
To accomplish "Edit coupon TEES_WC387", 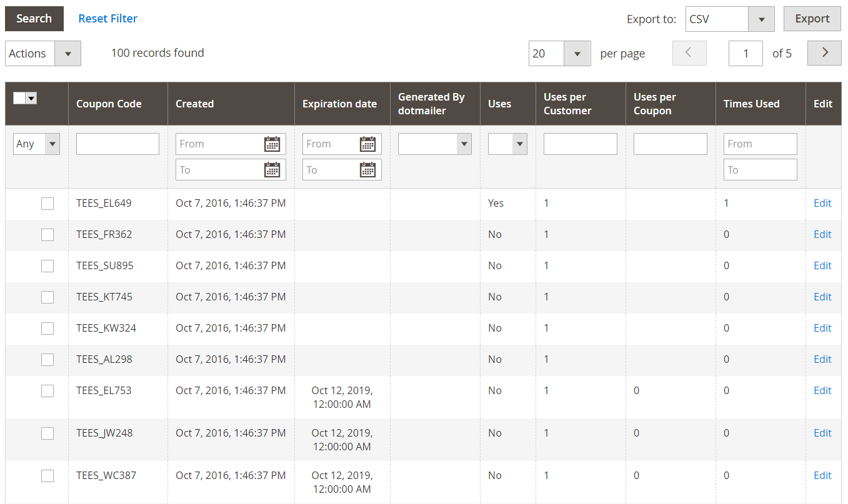I will [822, 476].
